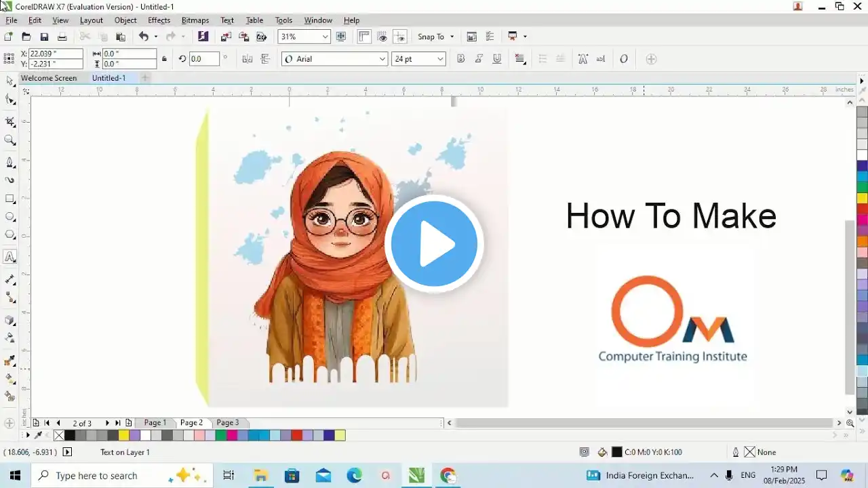Open the Layout menu
The image size is (868, 488).
[x=92, y=20]
